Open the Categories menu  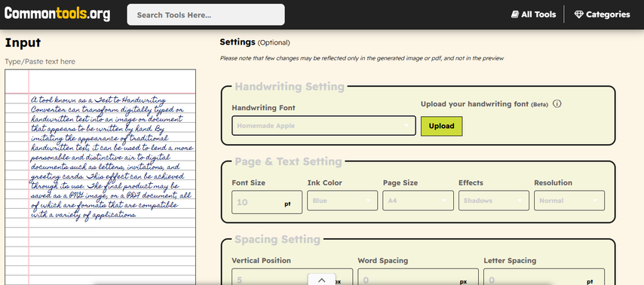coord(602,14)
